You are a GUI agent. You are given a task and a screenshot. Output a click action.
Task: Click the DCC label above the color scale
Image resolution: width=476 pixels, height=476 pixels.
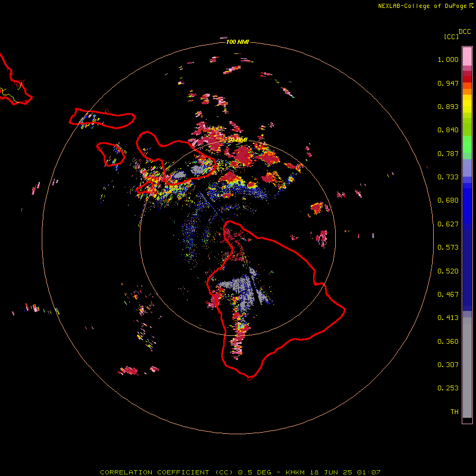(465, 32)
